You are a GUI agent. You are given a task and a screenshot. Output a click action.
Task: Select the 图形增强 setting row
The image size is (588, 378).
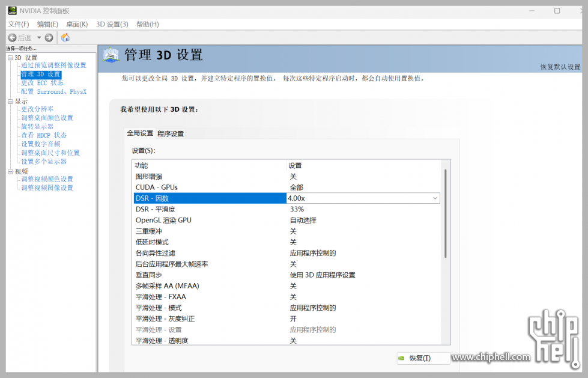(286, 177)
